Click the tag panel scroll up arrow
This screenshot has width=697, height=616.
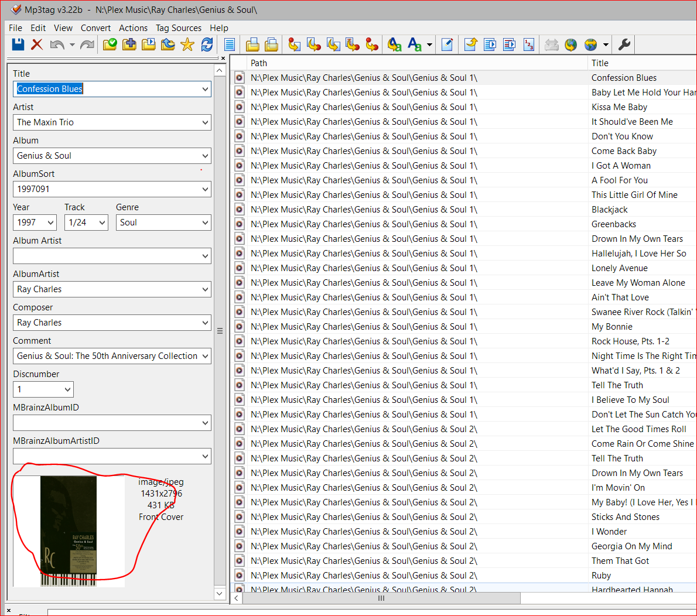[220, 71]
